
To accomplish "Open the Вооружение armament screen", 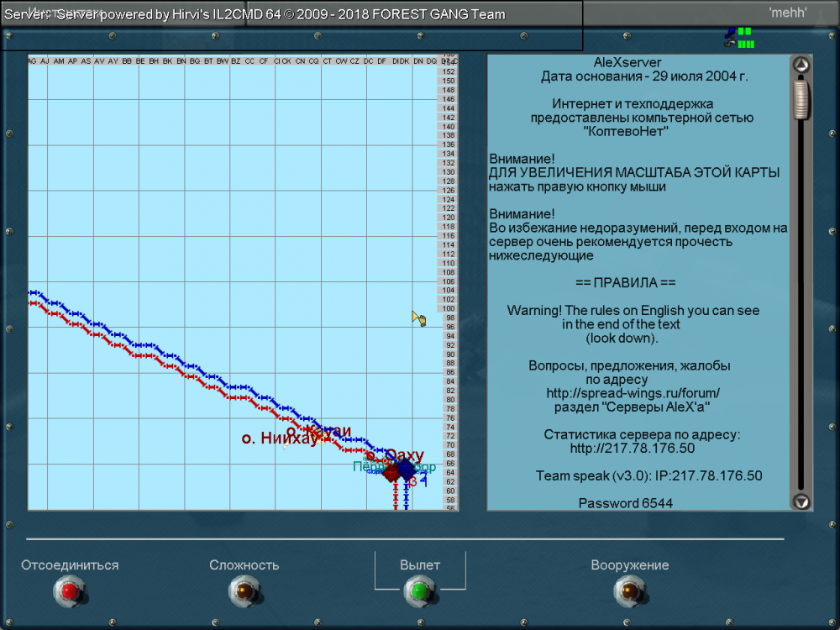I will click(x=628, y=590).
